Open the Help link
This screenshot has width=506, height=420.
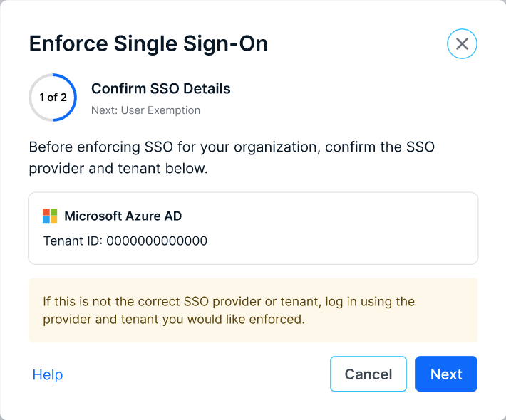(x=48, y=374)
